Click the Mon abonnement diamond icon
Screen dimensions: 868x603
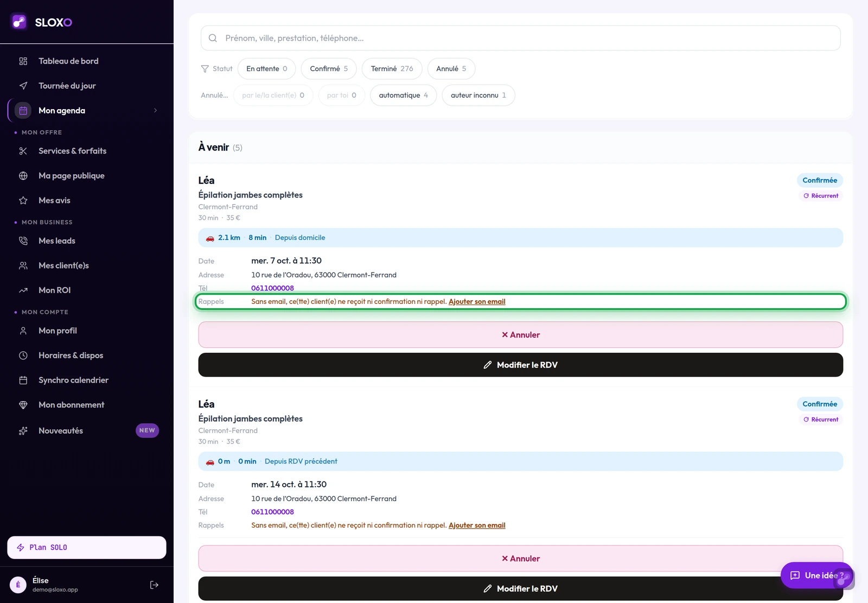pos(23,405)
